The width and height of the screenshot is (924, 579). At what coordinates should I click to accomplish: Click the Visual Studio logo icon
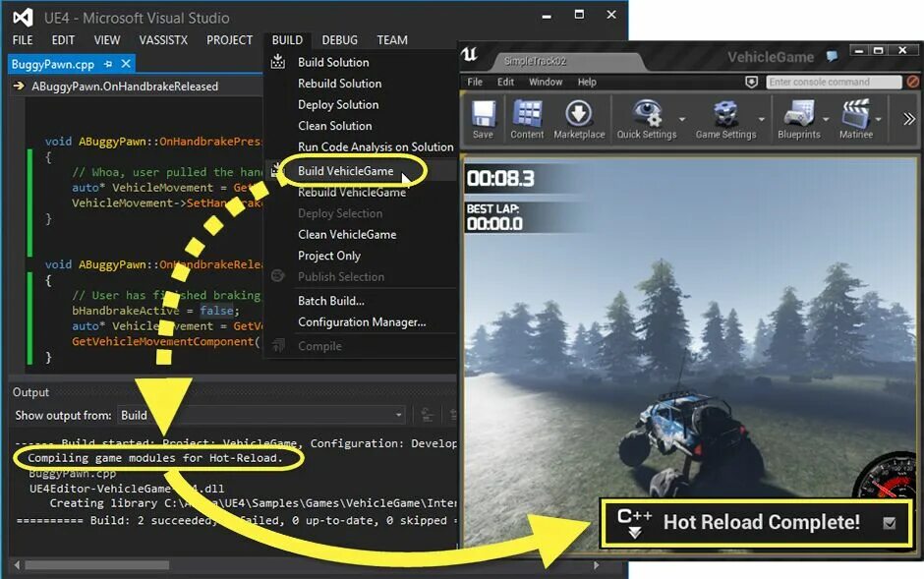click(23, 18)
